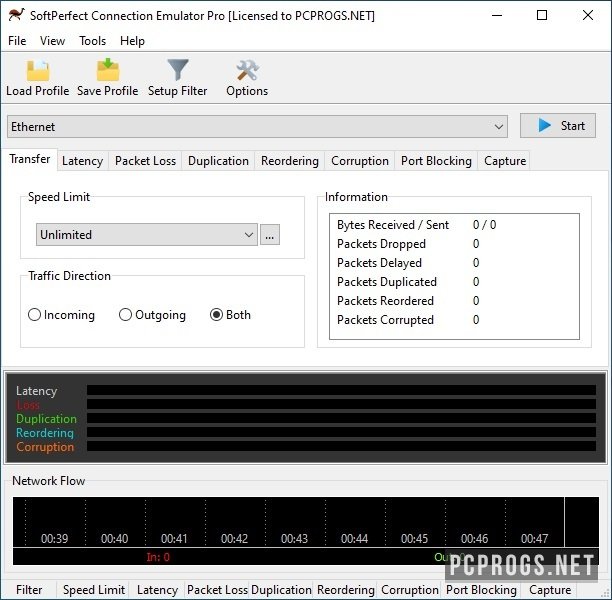Image resolution: width=612 pixels, height=600 pixels.
Task: Click the 00:39 marker in Network Flow
Action: [54, 539]
